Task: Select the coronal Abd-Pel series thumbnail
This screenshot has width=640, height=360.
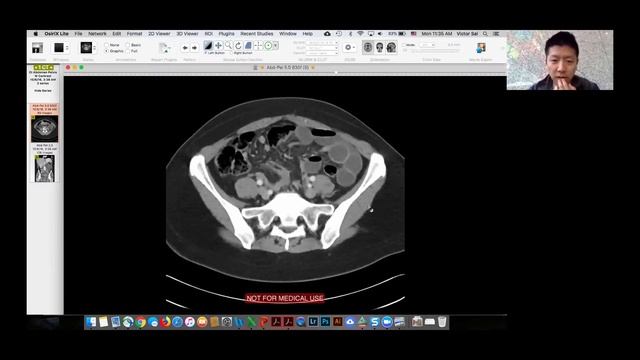Action: (44, 168)
